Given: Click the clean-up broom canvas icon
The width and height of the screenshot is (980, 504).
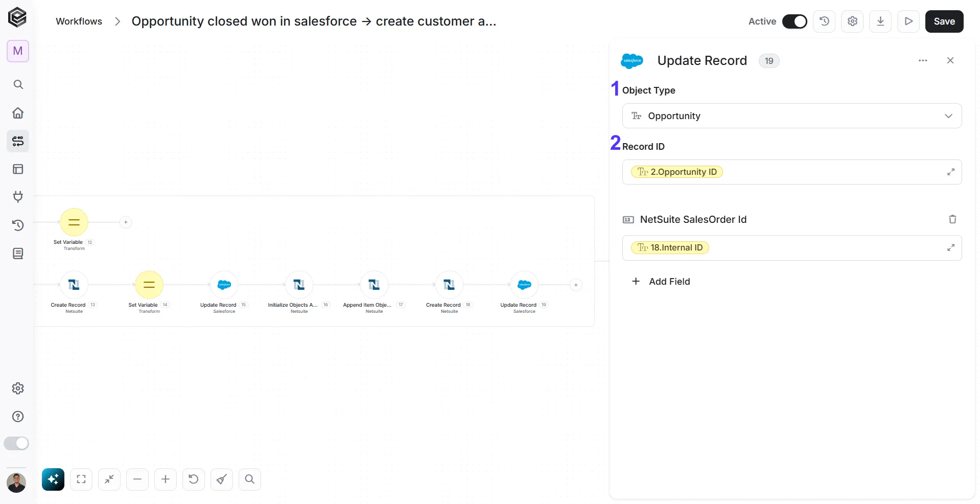Looking at the screenshot, I should pyautogui.click(x=222, y=479).
